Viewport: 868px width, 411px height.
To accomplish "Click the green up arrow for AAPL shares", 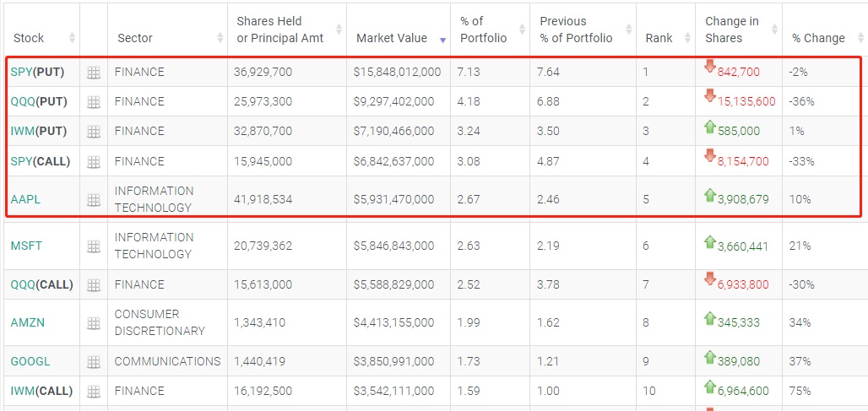I will [x=709, y=196].
